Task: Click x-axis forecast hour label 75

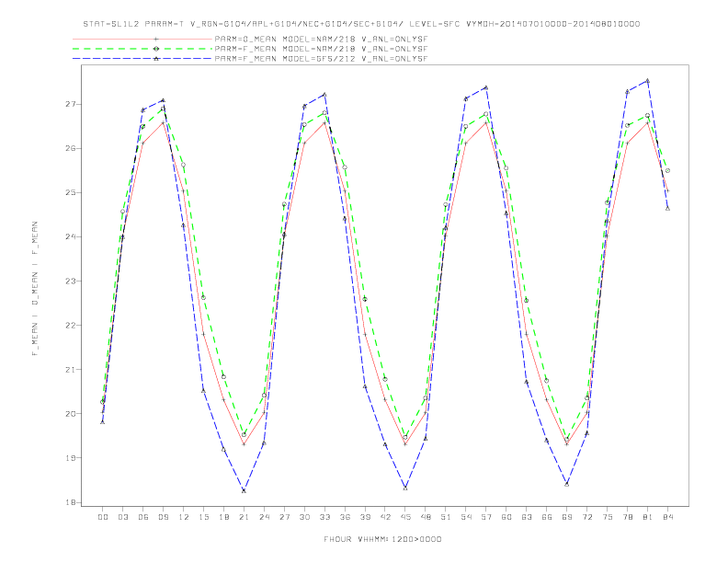Action: coord(608,517)
